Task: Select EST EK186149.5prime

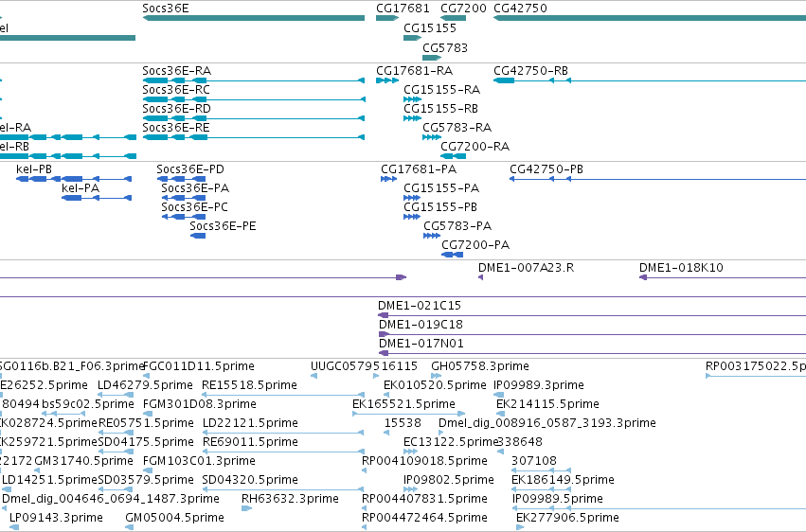Action: tap(541, 490)
